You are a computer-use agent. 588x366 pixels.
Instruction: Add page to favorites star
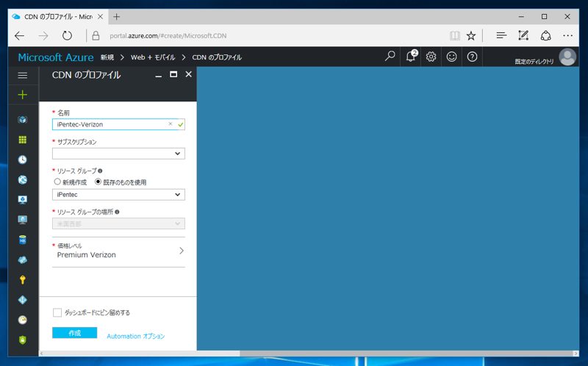[x=471, y=36]
